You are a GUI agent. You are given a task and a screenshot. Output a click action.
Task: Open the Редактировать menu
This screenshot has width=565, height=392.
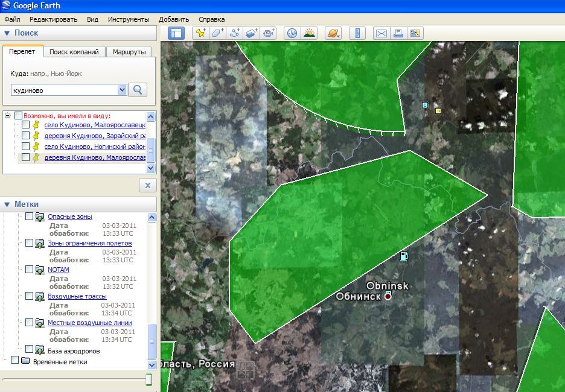(x=53, y=19)
